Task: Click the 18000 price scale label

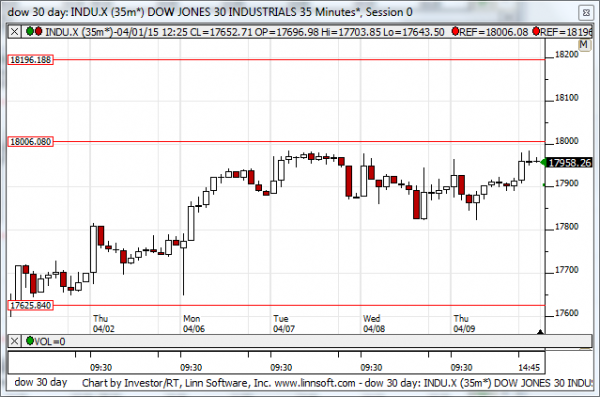Action: (x=567, y=141)
